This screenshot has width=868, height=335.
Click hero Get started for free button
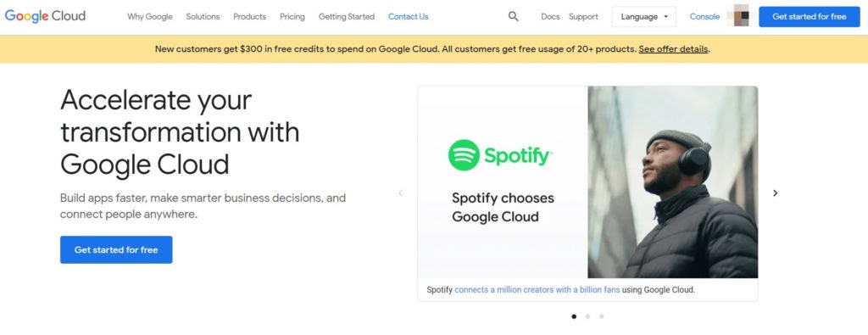116,249
